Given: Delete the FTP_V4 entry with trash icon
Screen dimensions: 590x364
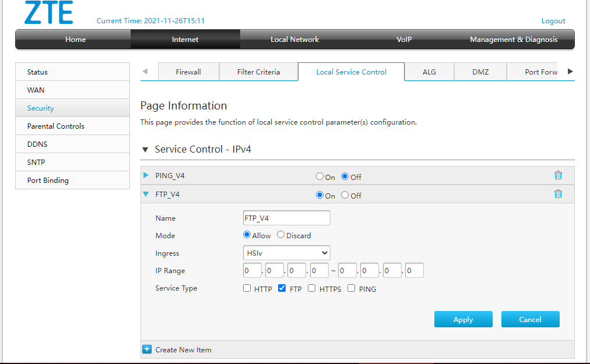Looking at the screenshot, I should coord(558,194).
